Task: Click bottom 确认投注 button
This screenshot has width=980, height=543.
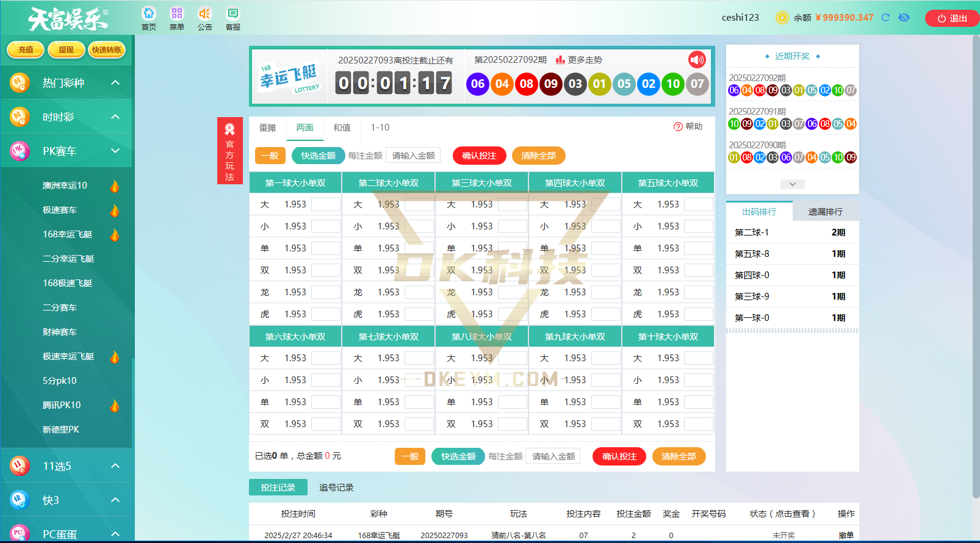Action: tap(619, 456)
